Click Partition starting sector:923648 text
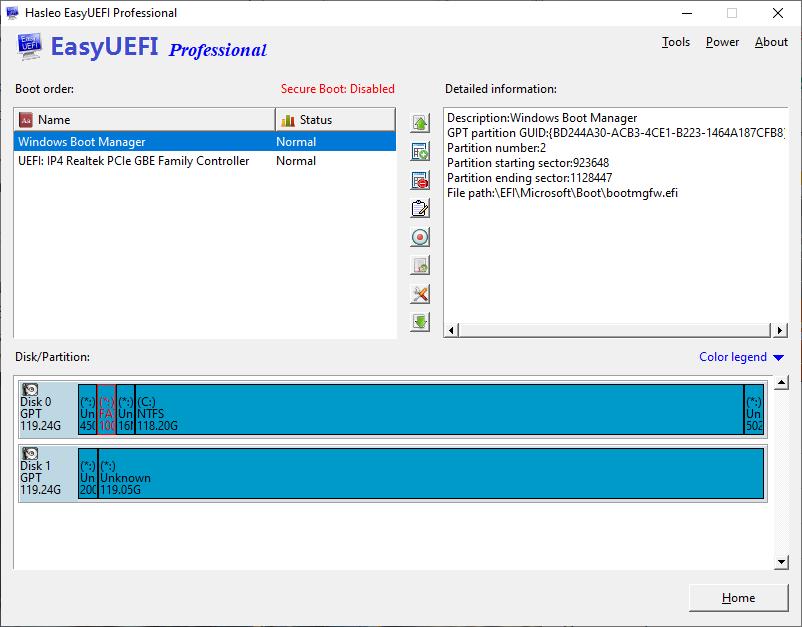The height and width of the screenshot is (627, 802). tap(528, 163)
